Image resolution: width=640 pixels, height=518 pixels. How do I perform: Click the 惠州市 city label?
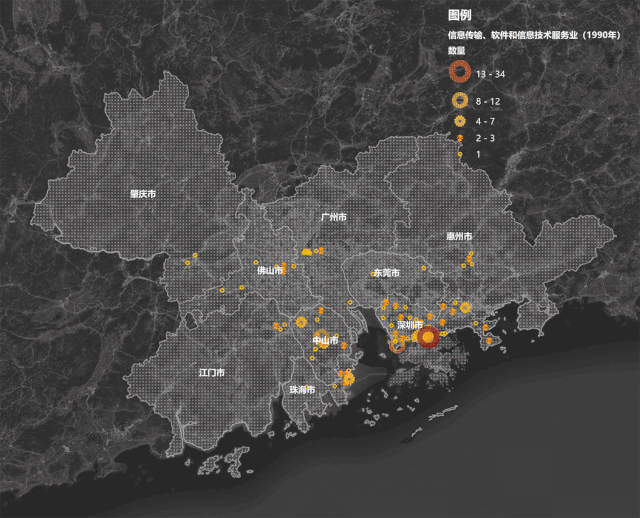(459, 236)
